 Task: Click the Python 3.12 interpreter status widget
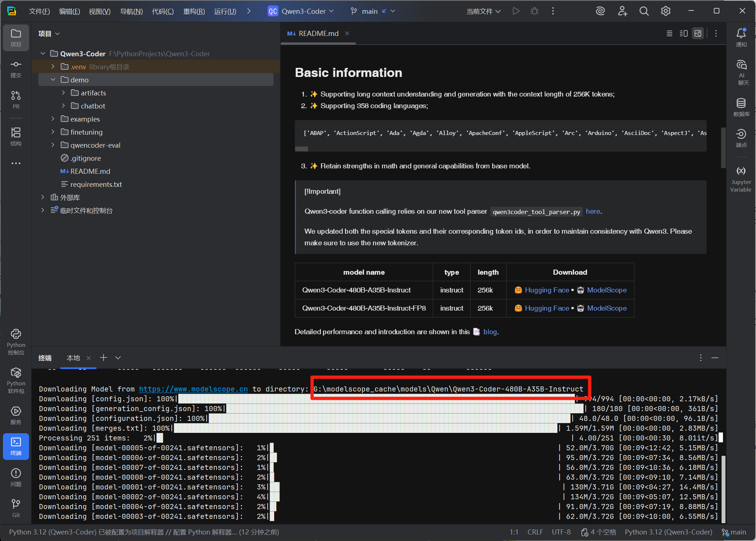coord(668,532)
